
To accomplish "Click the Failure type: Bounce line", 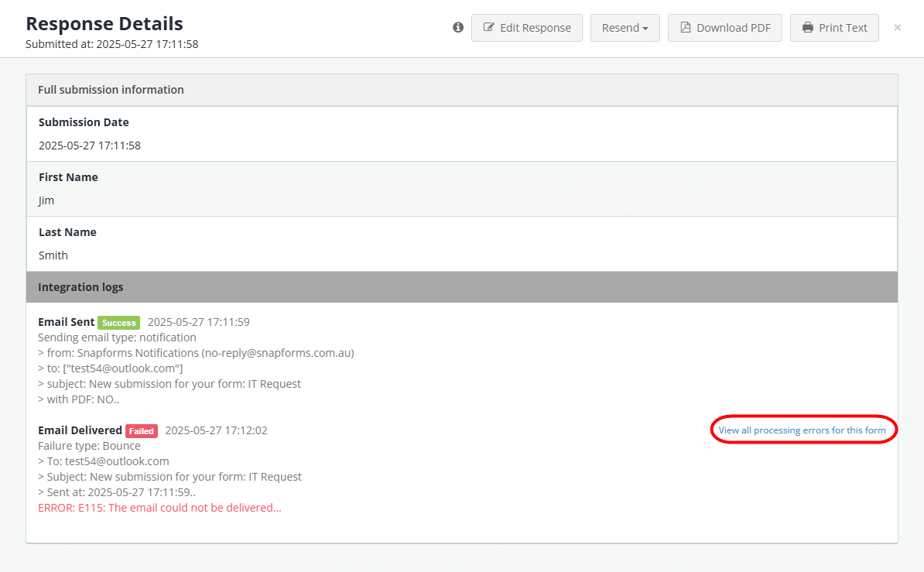I will (89, 446).
